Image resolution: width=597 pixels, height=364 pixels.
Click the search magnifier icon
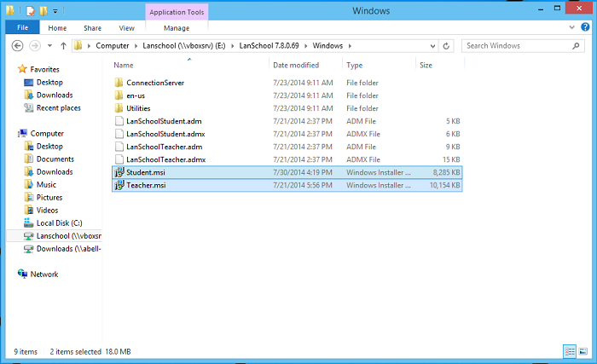pos(576,46)
